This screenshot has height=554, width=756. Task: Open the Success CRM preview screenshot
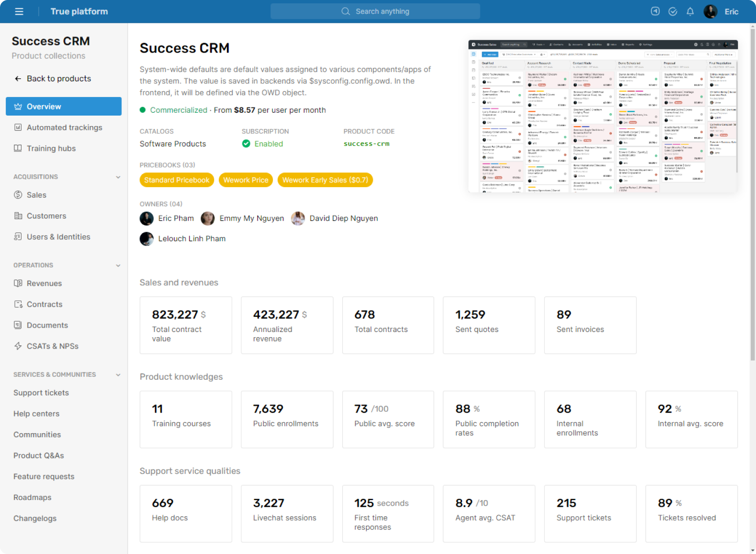tap(603, 116)
